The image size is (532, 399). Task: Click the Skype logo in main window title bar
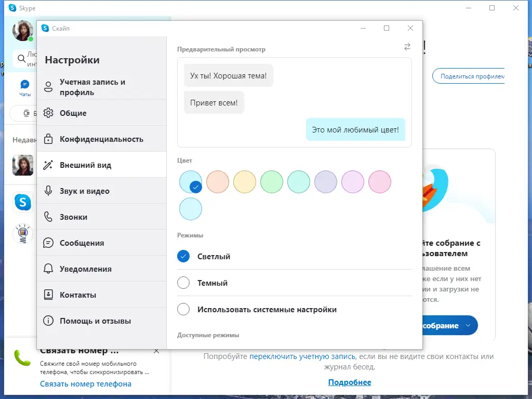click(x=12, y=8)
